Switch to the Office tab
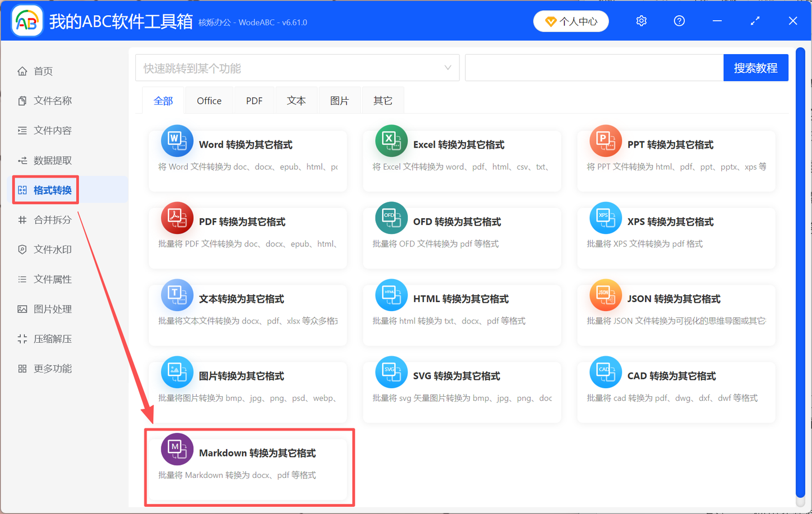Image resolution: width=812 pixels, height=514 pixels. click(x=209, y=100)
